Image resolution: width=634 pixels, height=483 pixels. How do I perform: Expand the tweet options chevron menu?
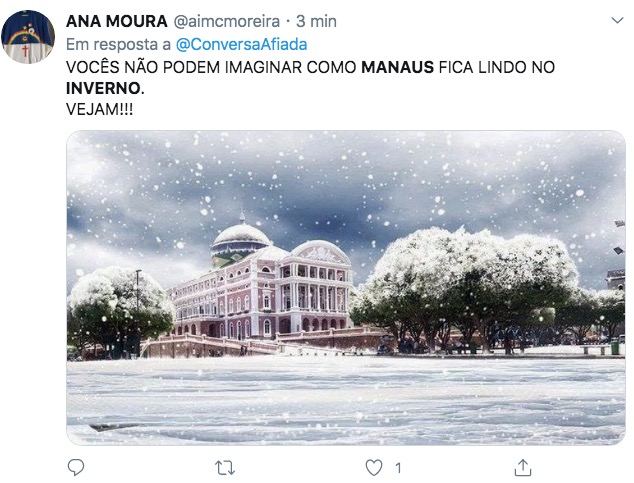click(617, 20)
